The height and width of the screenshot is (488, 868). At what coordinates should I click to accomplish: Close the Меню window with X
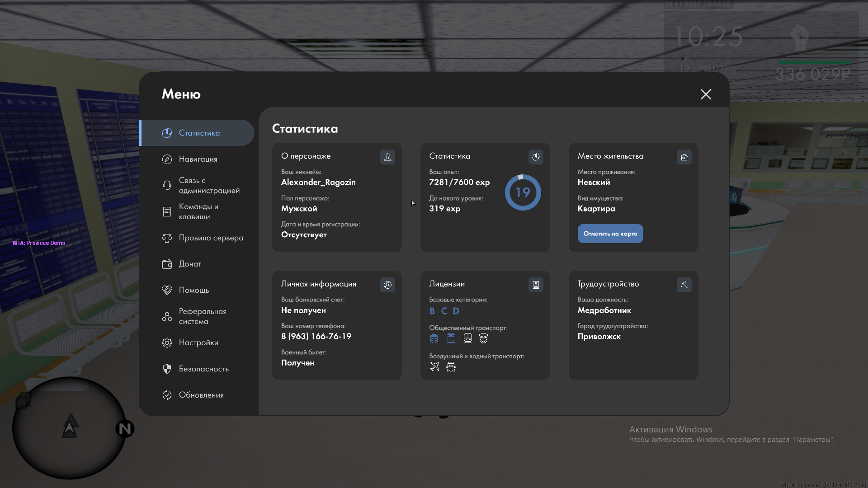pos(706,94)
